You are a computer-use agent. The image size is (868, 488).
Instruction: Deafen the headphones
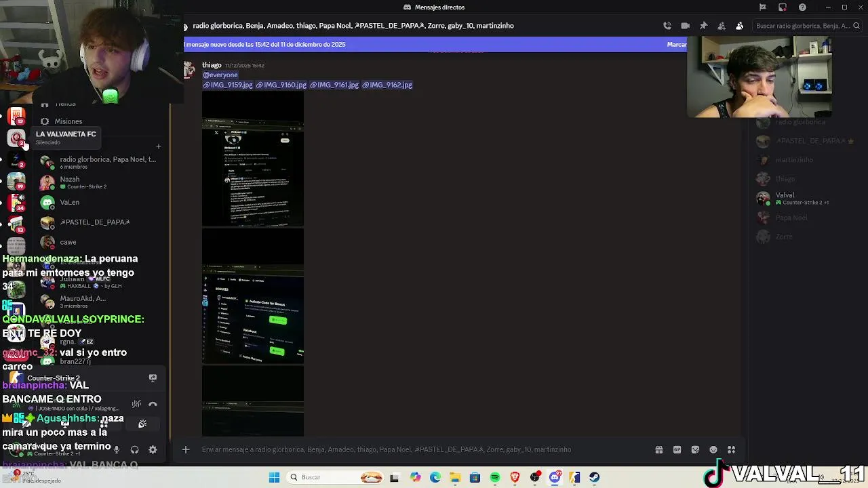click(x=134, y=449)
